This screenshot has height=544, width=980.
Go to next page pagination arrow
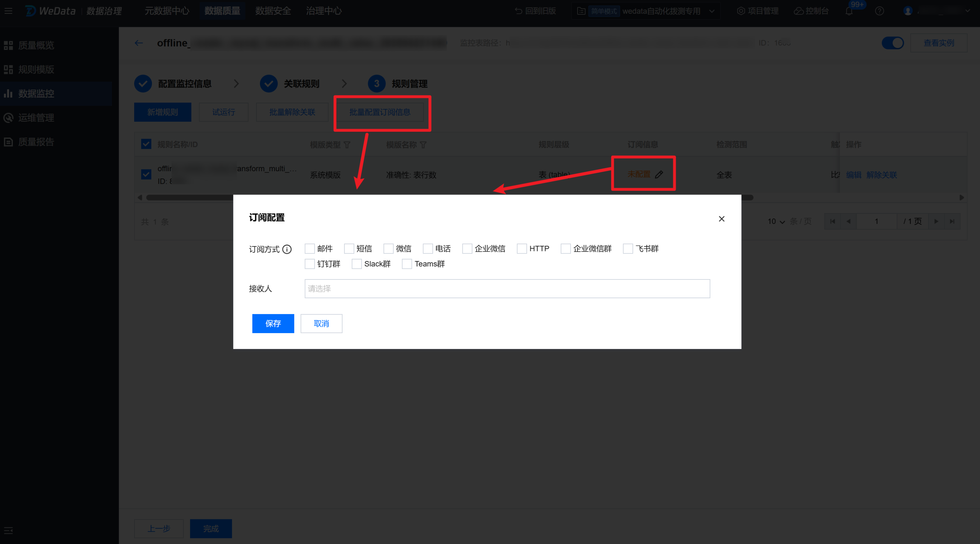click(936, 221)
